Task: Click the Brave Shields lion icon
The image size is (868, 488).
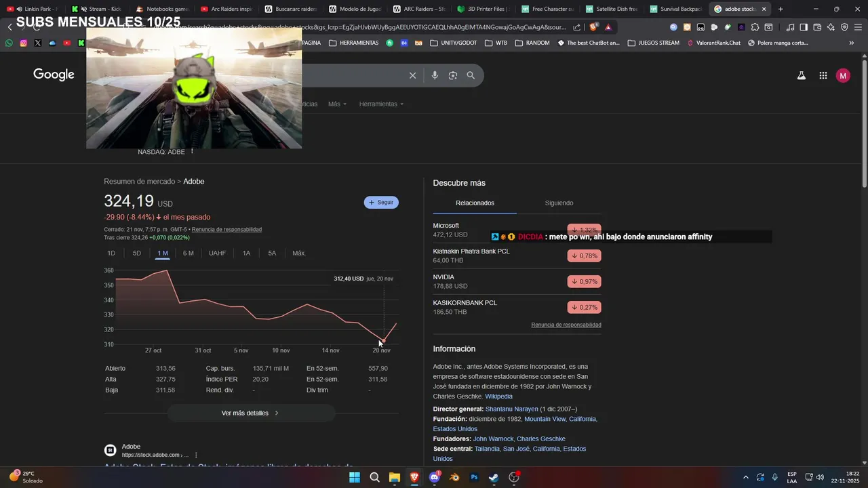Action: tap(595, 27)
